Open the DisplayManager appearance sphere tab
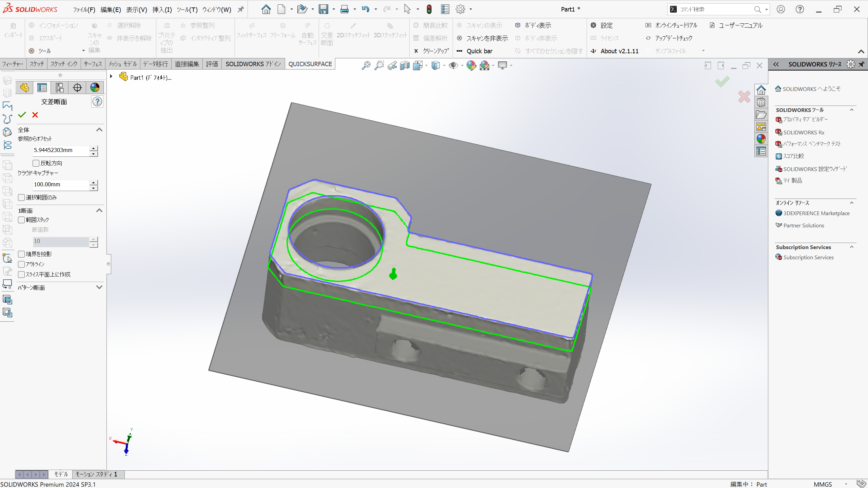 (x=95, y=88)
